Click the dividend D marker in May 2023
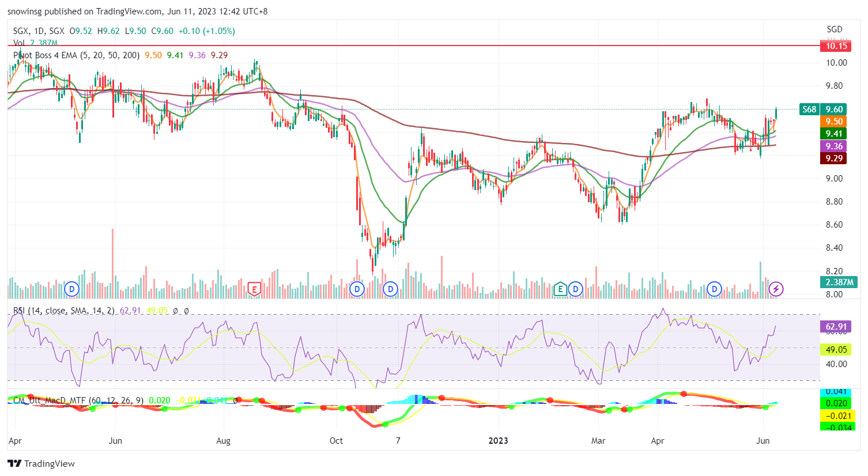This screenshot has width=868, height=476. (x=715, y=289)
